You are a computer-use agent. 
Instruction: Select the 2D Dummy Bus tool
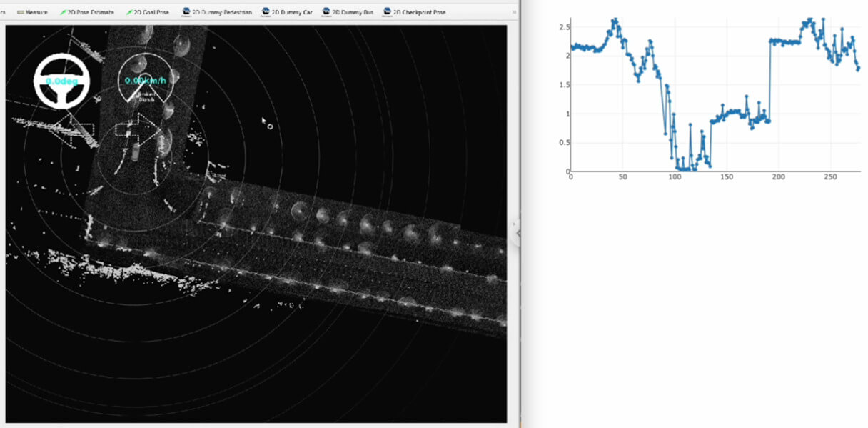coord(348,12)
